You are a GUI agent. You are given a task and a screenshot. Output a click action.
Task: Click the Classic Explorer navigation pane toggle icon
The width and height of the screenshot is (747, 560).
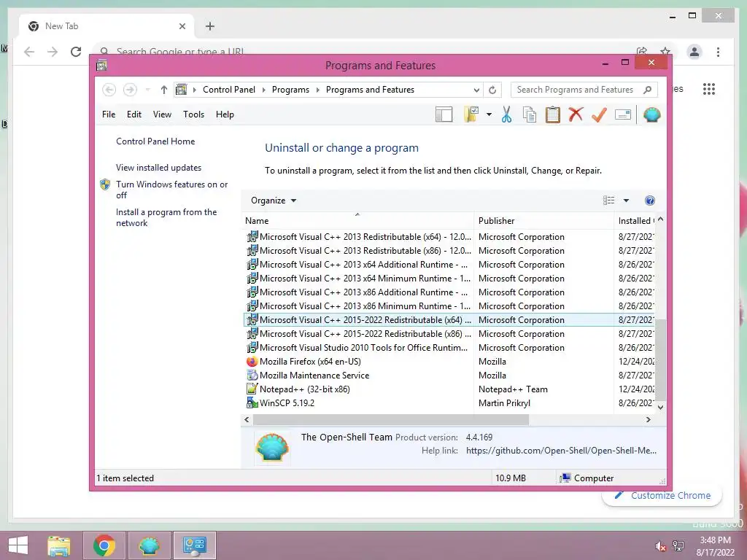point(444,114)
